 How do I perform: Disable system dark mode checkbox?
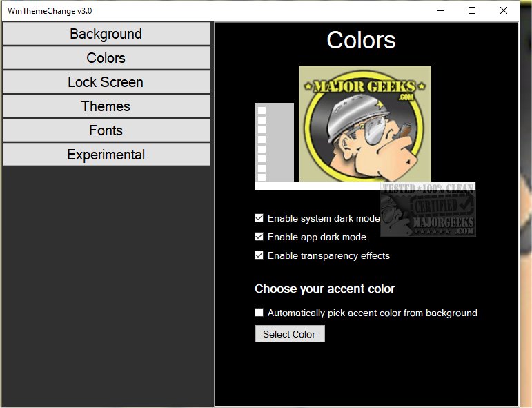pos(259,218)
